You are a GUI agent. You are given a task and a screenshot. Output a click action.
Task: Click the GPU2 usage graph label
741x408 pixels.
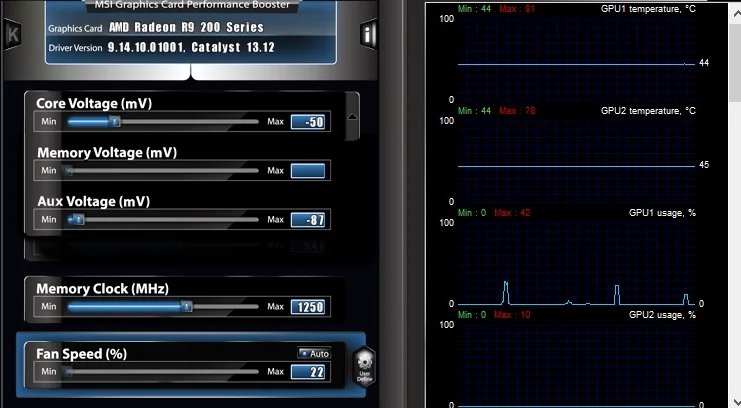[x=662, y=315]
